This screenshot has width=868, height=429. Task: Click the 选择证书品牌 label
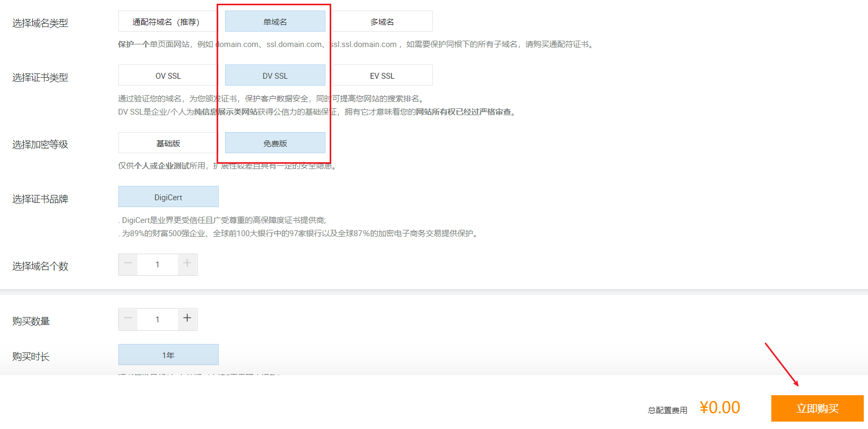pos(40,199)
